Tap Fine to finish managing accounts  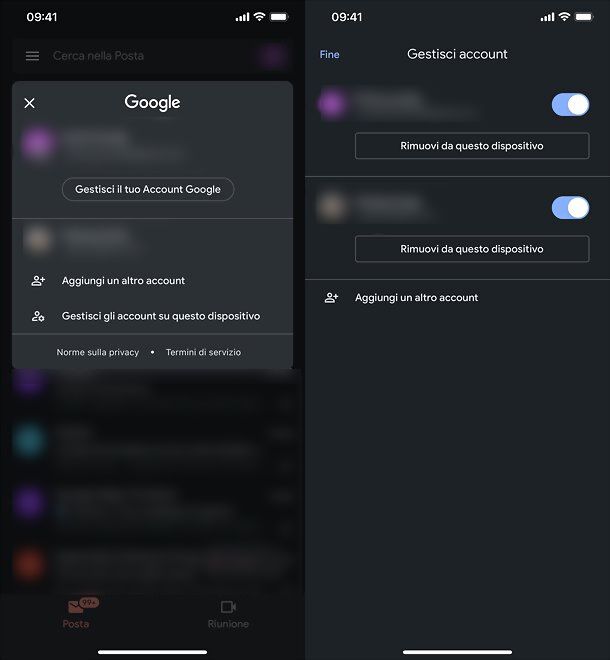tap(329, 55)
